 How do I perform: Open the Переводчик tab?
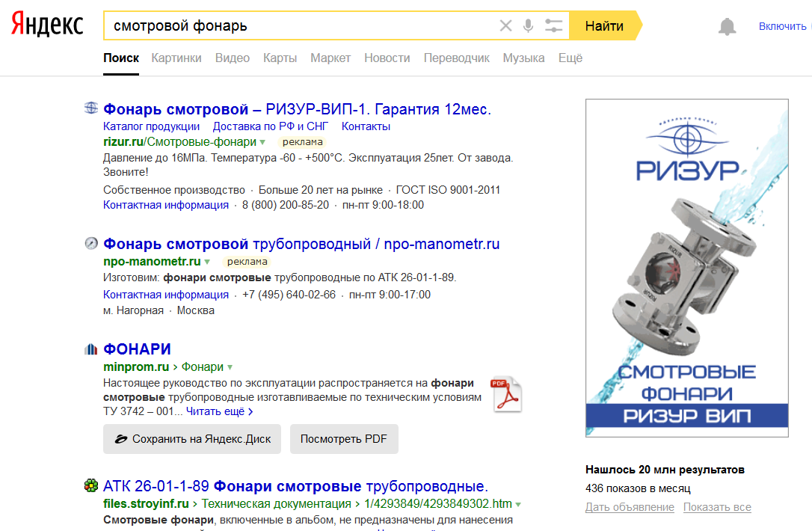tap(457, 58)
